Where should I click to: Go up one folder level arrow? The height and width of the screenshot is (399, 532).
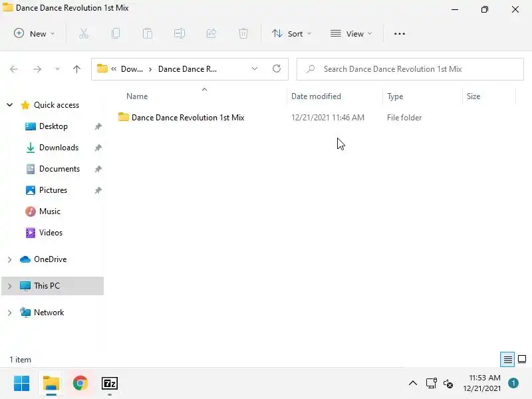(x=76, y=69)
